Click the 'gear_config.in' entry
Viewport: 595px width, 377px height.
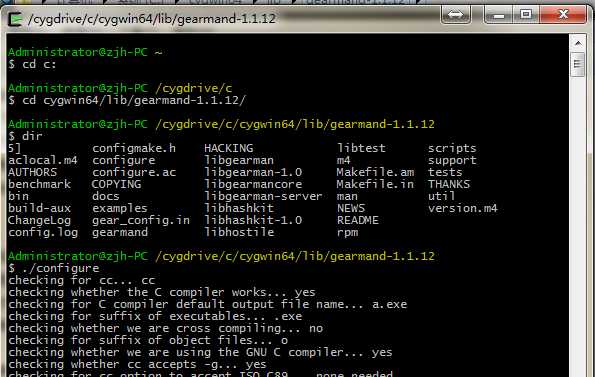point(141,220)
